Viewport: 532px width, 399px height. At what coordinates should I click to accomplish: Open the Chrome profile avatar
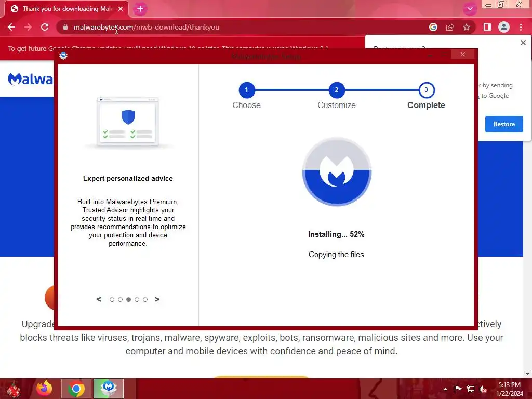504,27
